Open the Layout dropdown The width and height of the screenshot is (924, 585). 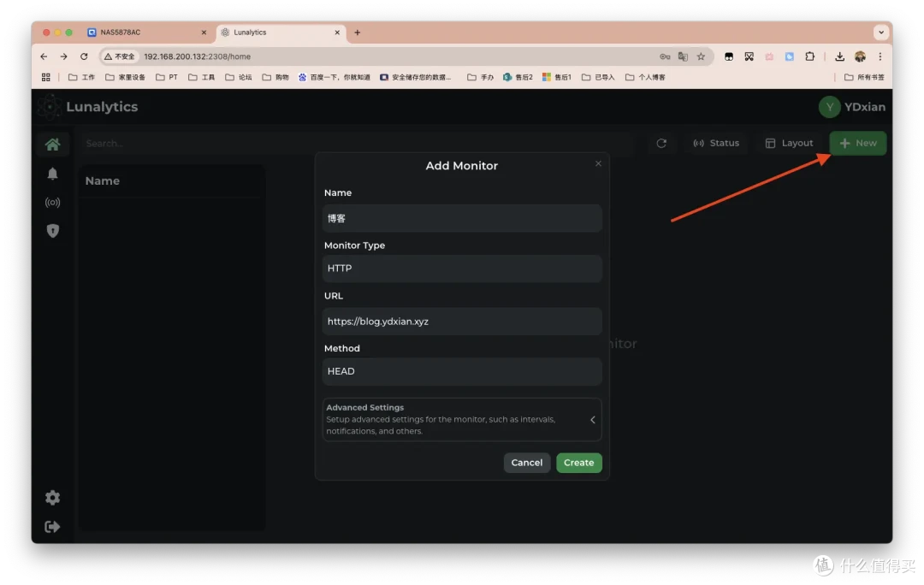click(789, 143)
